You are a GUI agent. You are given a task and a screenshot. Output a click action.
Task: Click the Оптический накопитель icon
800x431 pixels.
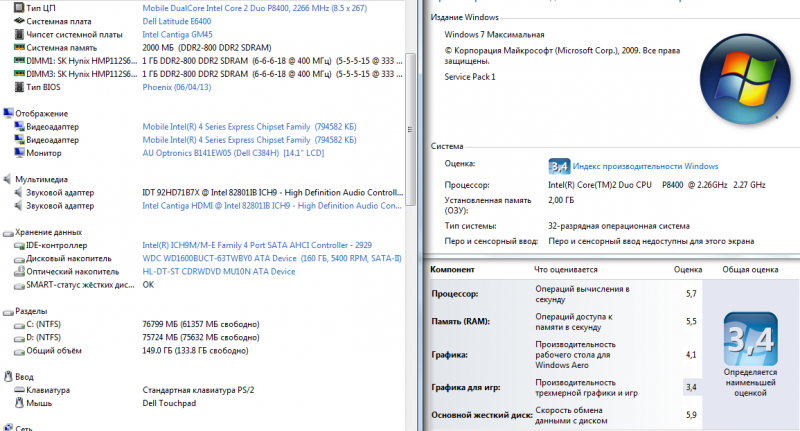click(19, 271)
